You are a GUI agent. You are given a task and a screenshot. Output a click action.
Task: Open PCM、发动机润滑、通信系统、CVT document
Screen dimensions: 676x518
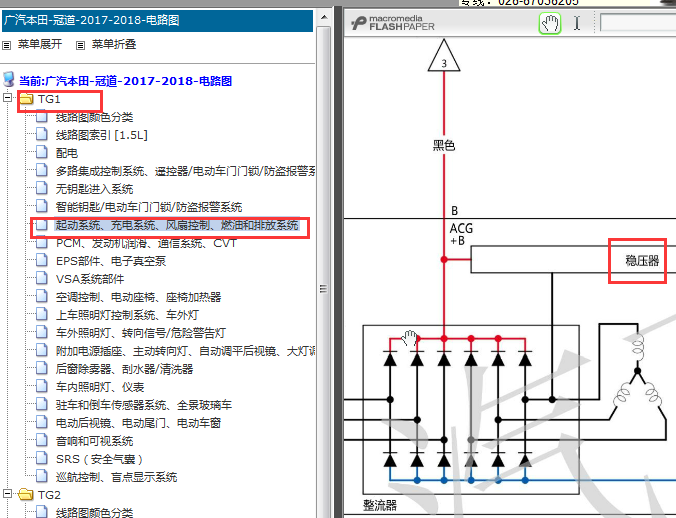(146, 243)
